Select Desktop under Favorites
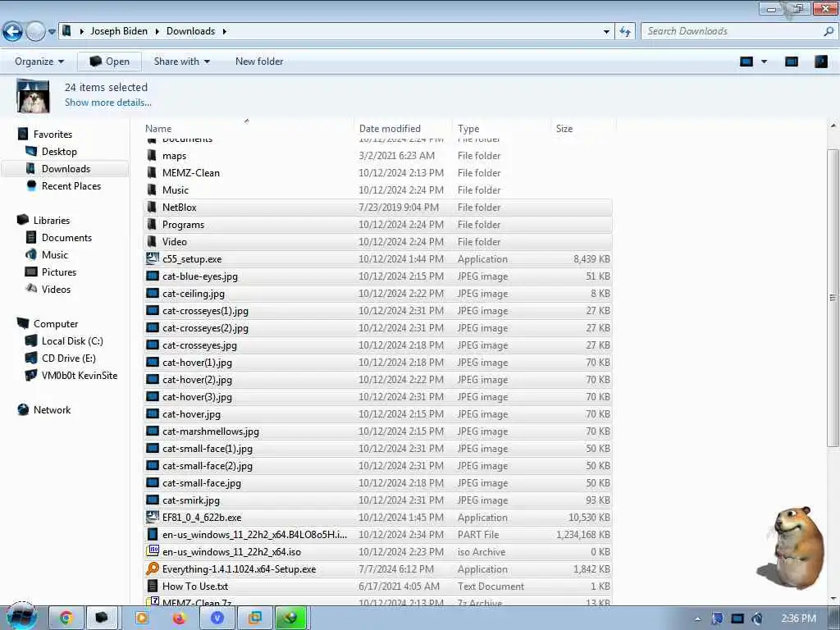 click(x=59, y=152)
